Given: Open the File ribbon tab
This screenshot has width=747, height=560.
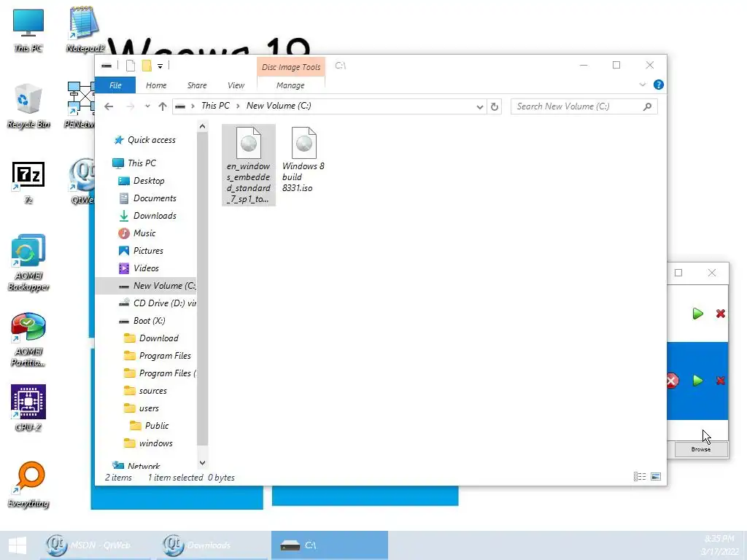Looking at the screenshot, I should [115, 85].
